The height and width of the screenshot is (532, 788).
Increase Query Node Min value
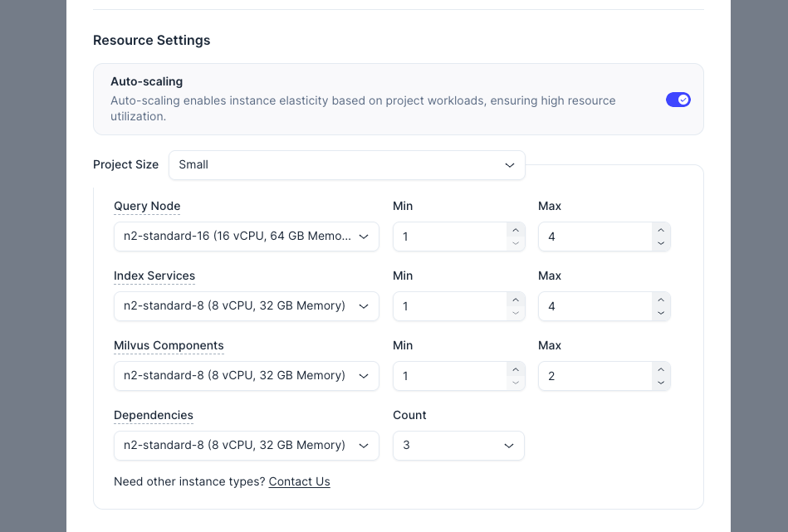click(x=516, y=231)
